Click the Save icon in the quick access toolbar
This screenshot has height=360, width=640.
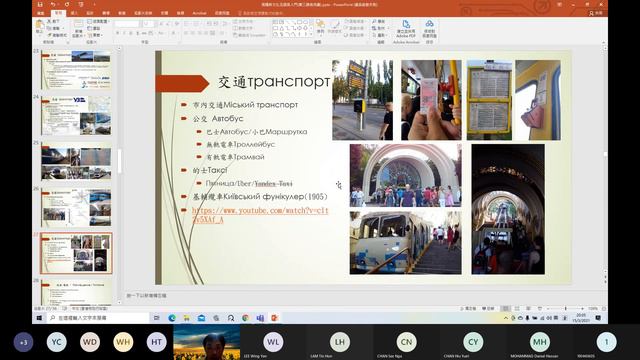click(x=40, y=4)
